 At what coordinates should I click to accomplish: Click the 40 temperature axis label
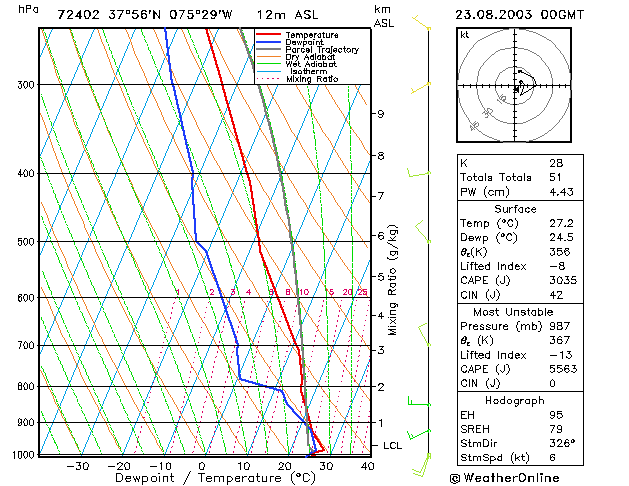pyautogui.click(x=367, y=466)
